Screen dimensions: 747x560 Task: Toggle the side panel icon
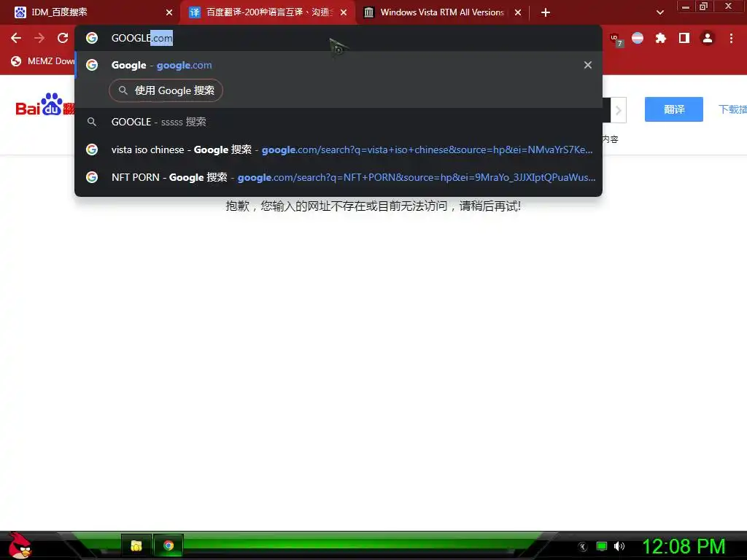(x=684, y=38)
